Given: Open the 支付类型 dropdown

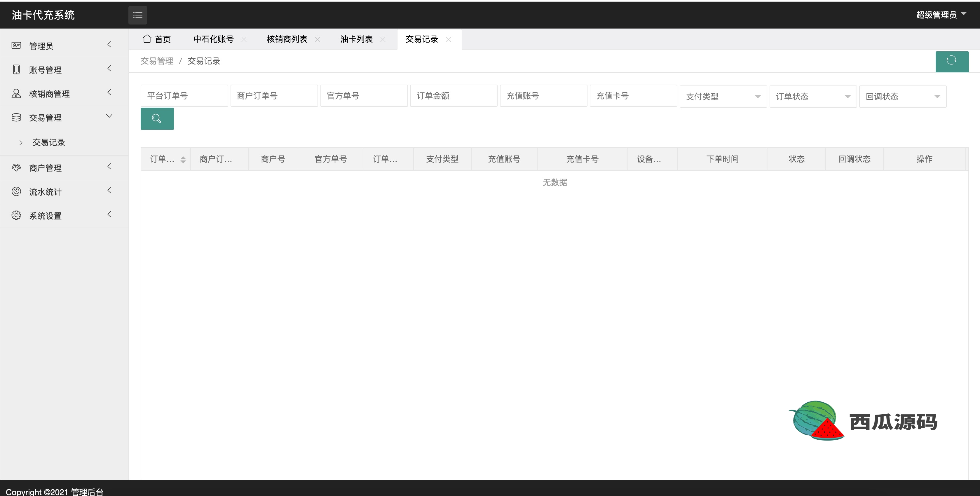Looking at the screenshot, I should 723,96.
